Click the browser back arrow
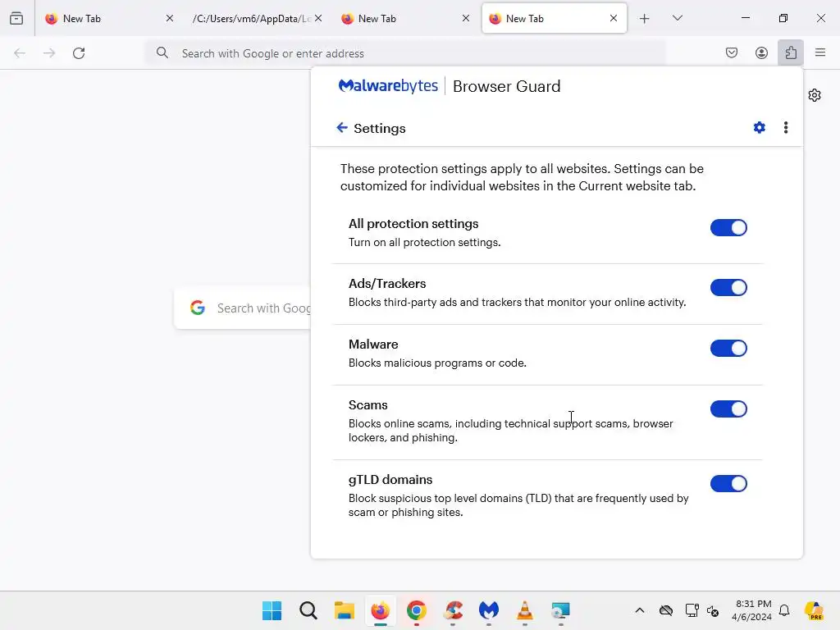The width and height of the screenshot is (840, 630). (20, 53)
